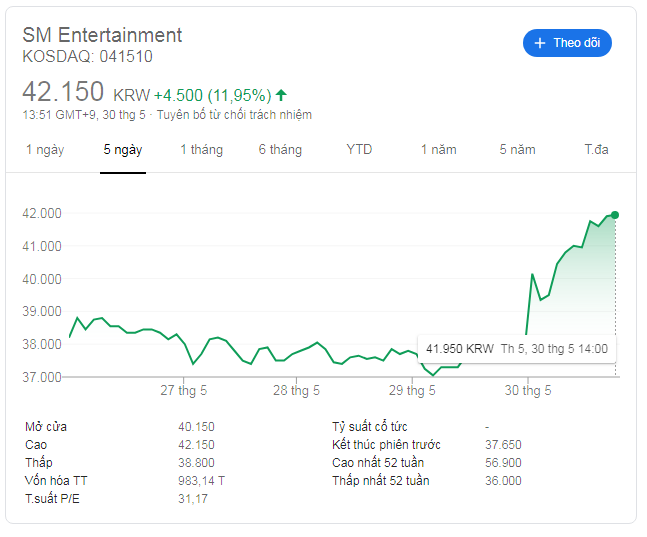
Task: Select the 5 ngày tab
Action: tap(123, 149)
